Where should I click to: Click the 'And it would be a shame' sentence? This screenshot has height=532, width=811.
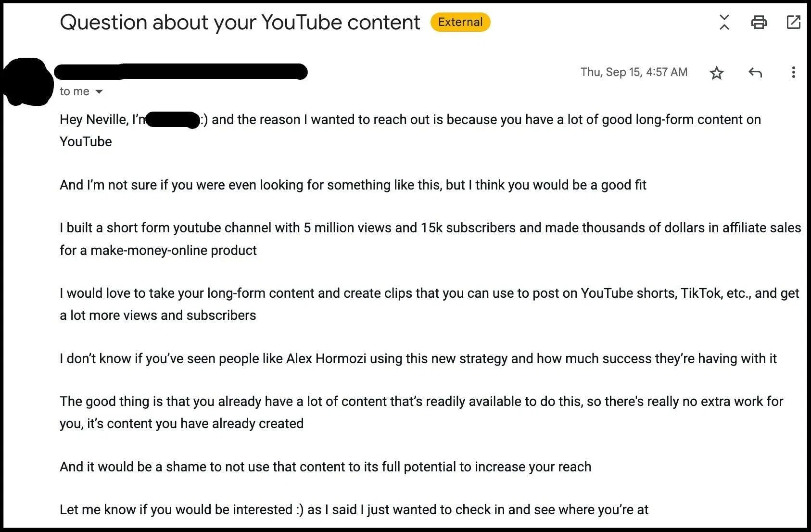[325, 467]
